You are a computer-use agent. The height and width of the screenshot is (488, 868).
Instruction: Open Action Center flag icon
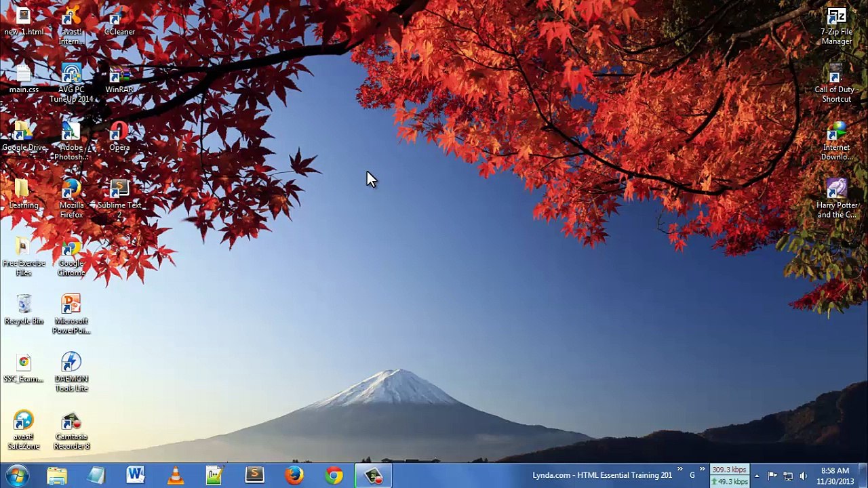click(772, 476)
